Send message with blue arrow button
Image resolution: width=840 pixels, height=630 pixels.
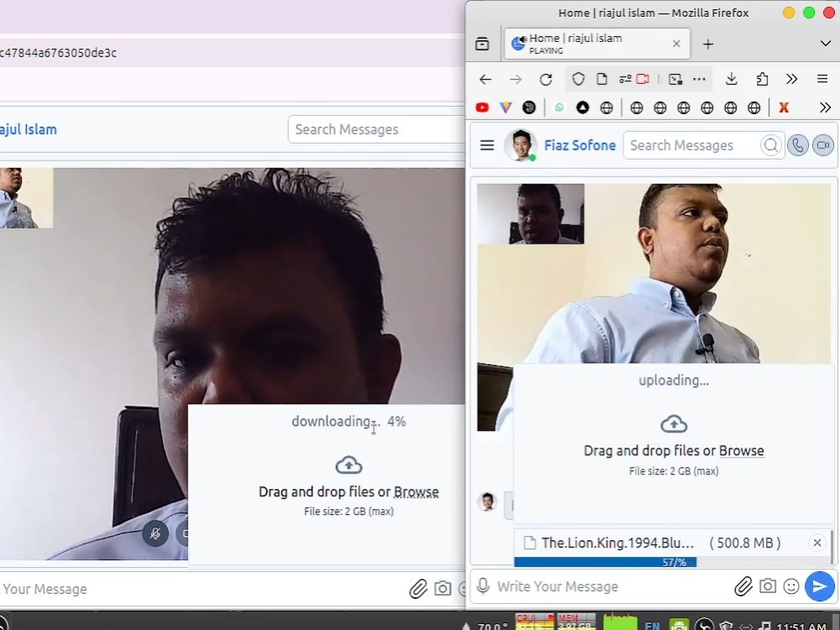click(x=820, y=586)
